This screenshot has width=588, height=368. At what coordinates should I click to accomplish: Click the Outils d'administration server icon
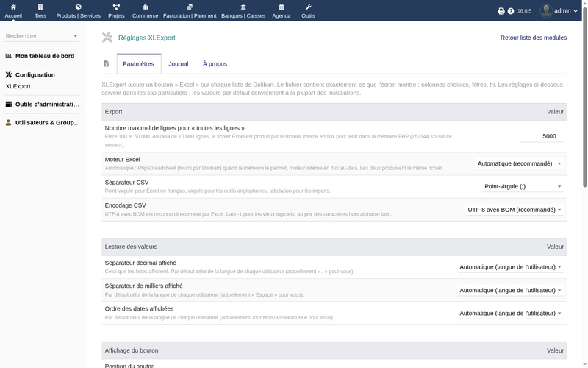coord(9,104)
